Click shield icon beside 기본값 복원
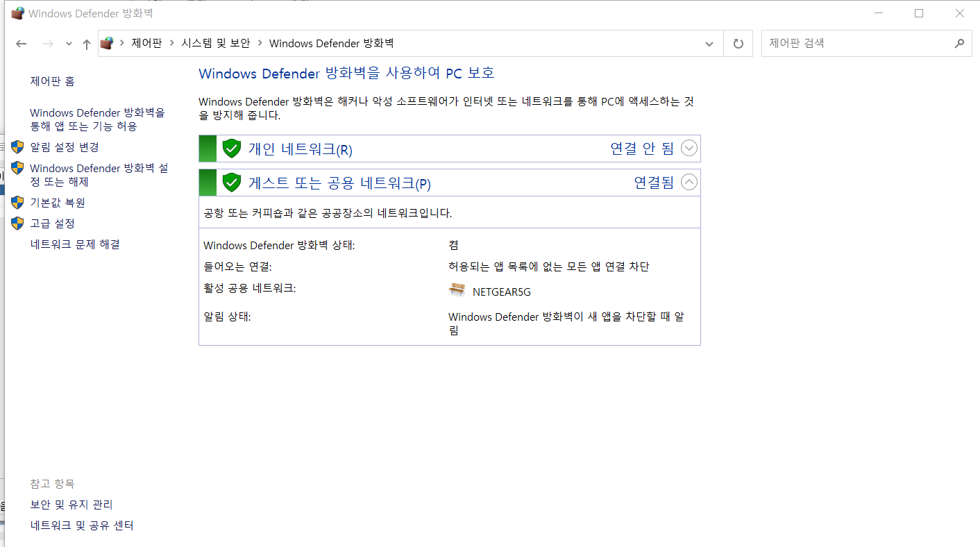980x547 pixels. coord(17,203)
